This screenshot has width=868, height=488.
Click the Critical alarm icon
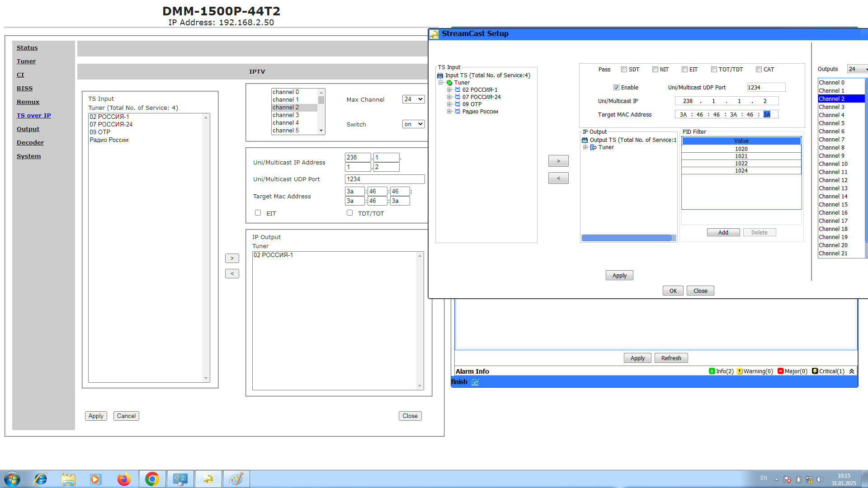tap(815, 371)
